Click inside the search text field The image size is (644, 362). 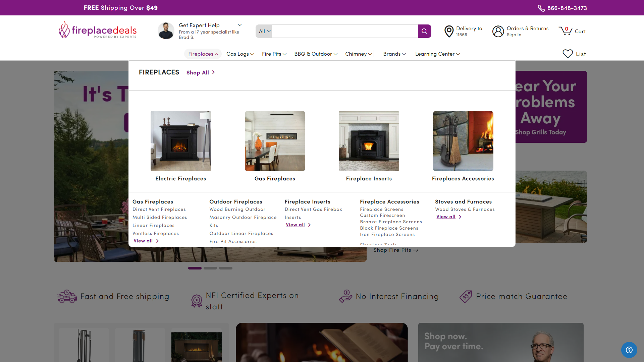[x=344, y=31]
